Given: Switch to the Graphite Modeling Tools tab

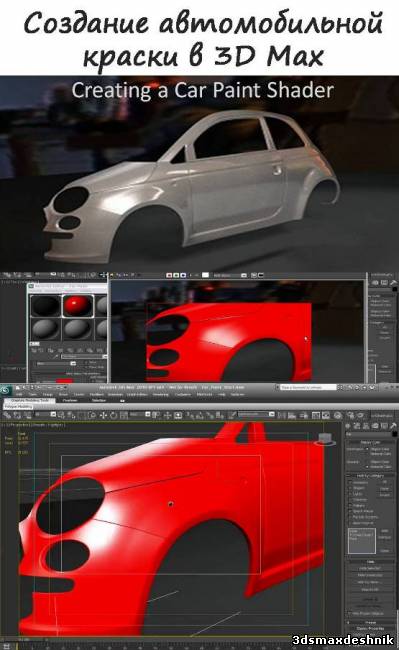Looking at the screenshot, I should [28, 401].
